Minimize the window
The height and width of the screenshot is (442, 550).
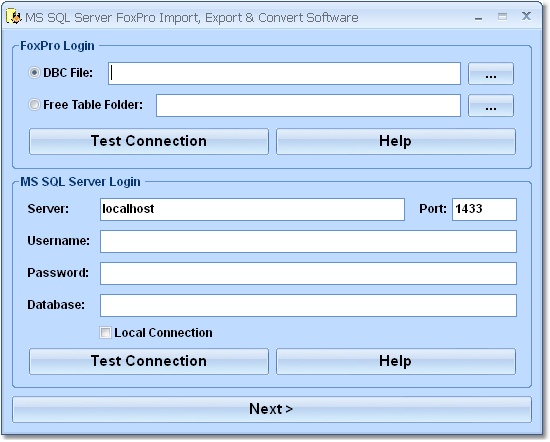(478, 18)
